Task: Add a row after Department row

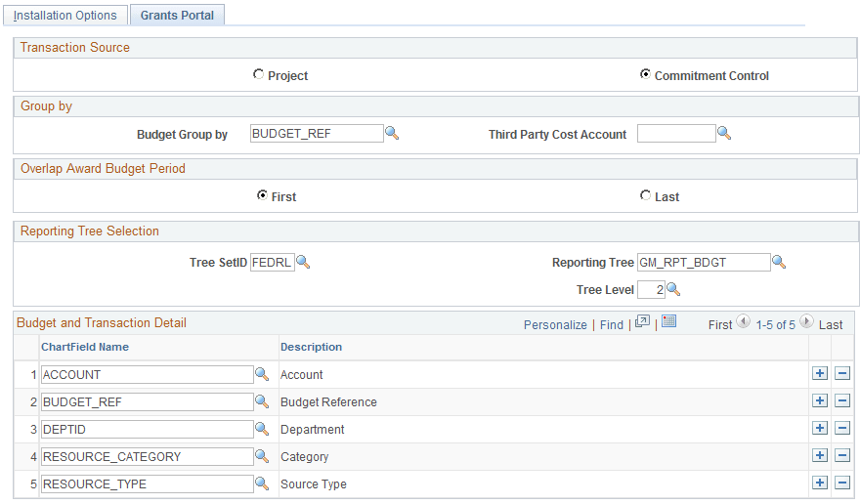Action: 820,429
